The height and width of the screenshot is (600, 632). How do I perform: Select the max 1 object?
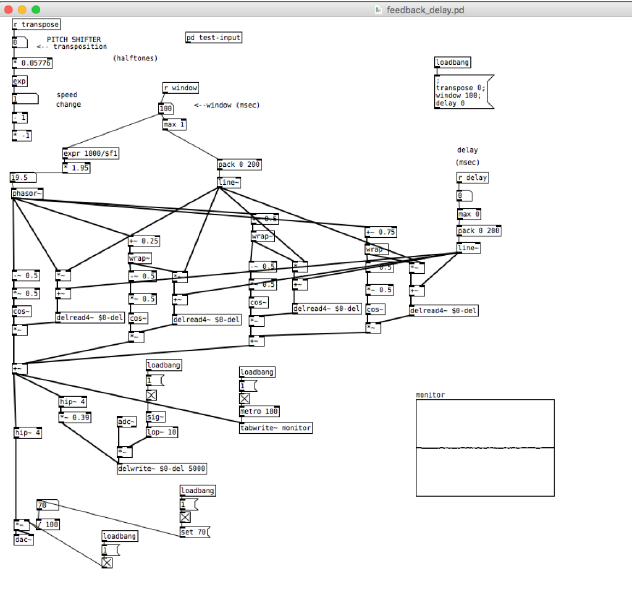pos(175,125)
